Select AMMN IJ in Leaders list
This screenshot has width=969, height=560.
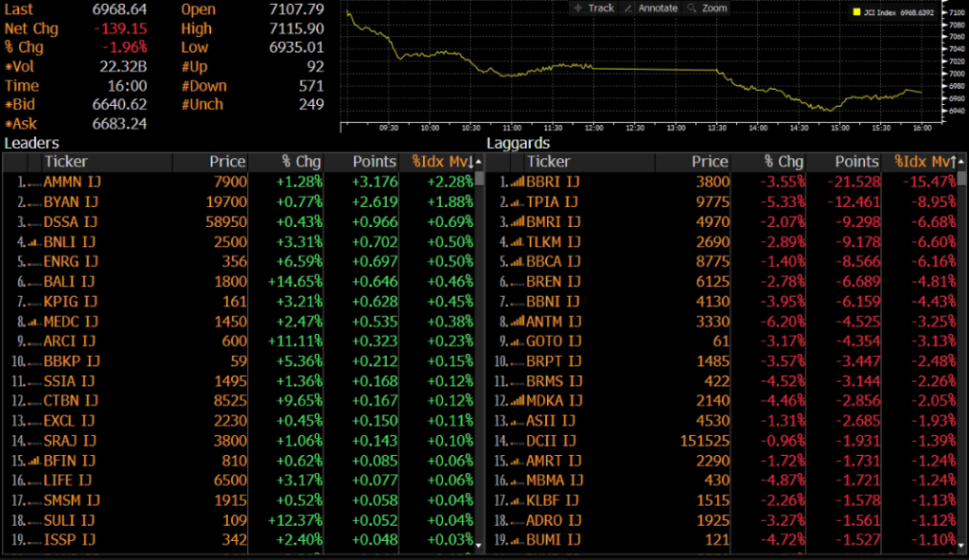[72, 183]
